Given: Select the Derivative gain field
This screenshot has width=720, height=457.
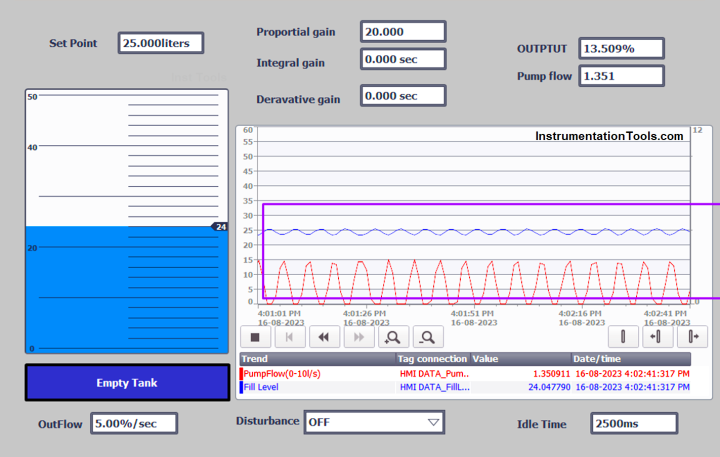Looking at the screenshot, I should [402, 96].
